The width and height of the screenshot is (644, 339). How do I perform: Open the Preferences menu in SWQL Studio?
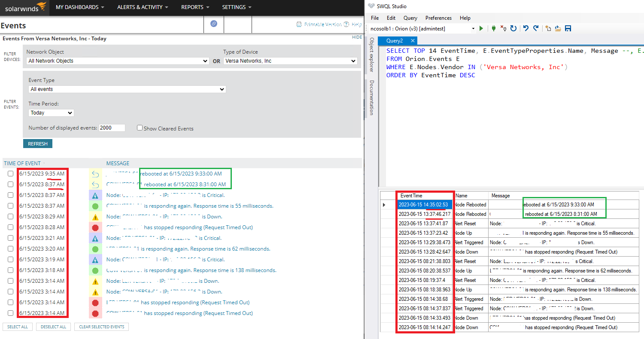click(438, 18)
